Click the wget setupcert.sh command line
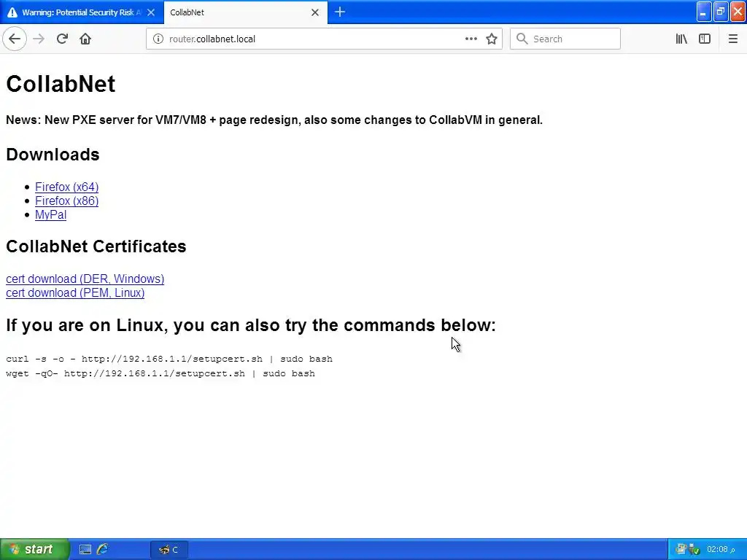The image size is (747, 560). [x=160, y=373]
